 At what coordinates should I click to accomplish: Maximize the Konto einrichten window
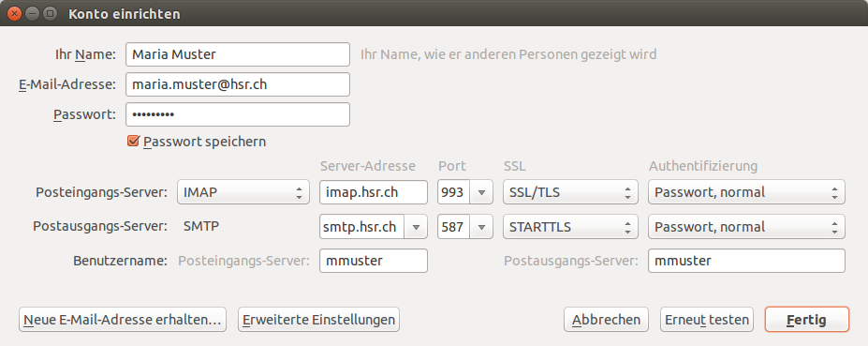[x=50, y=13]
